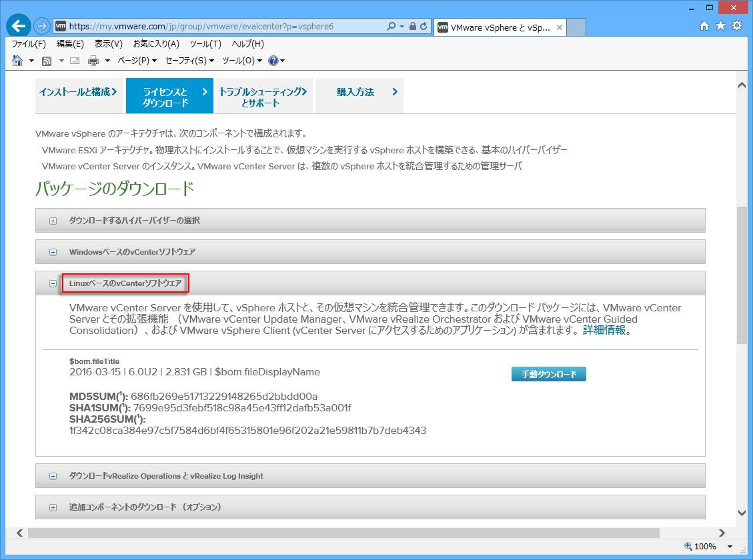Click the vertical scrollbar thumb

pyautogui.click(x=742, y=275)
